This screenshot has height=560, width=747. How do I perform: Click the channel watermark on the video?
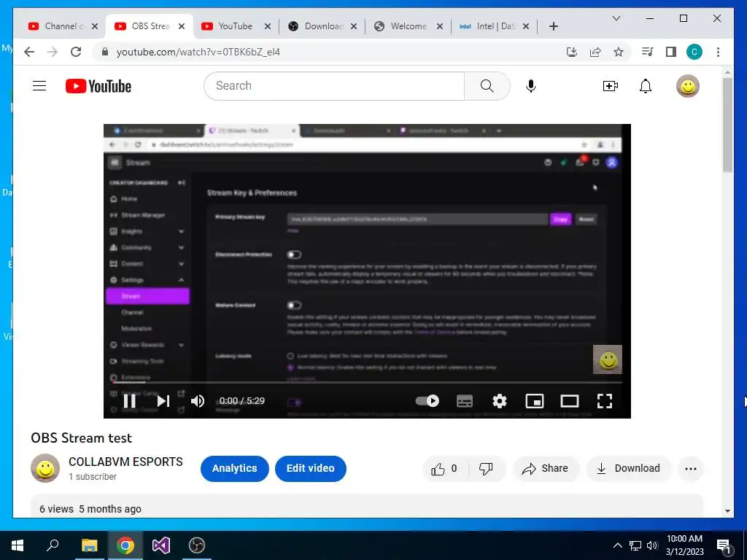[x=608, y=359]
